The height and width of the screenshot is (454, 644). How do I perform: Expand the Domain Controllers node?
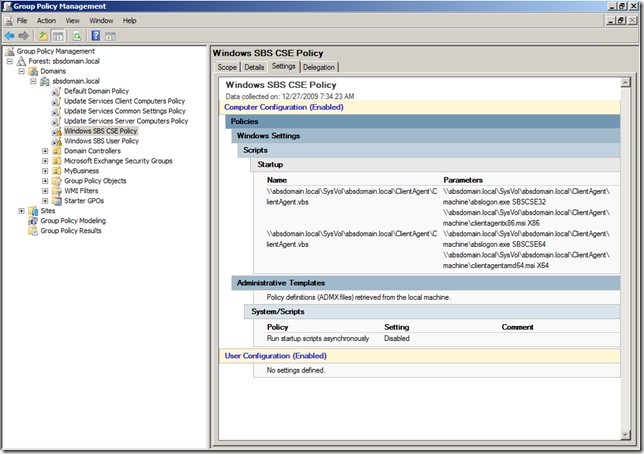(45, 151)
